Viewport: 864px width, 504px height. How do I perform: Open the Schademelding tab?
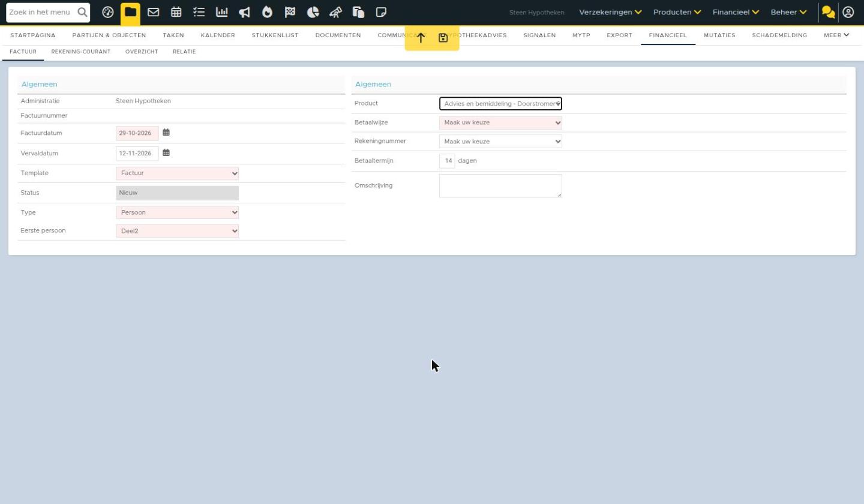pos(779,35)
